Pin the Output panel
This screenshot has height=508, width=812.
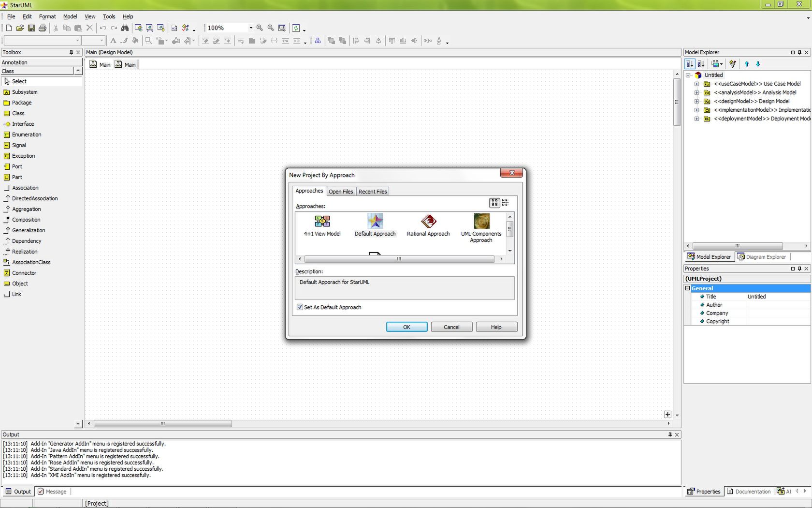(670, 434)
